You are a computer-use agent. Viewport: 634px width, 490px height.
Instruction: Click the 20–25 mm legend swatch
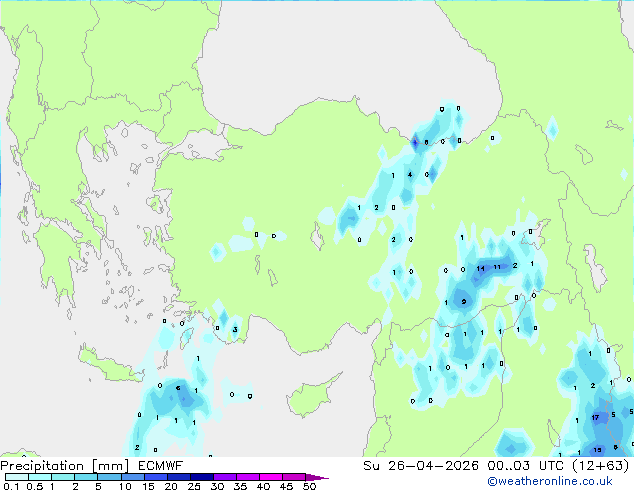[178, 477]
